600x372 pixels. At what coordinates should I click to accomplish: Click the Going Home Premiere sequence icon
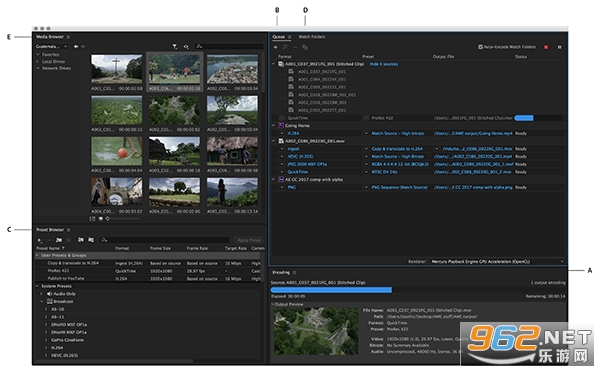coord(281,126)
